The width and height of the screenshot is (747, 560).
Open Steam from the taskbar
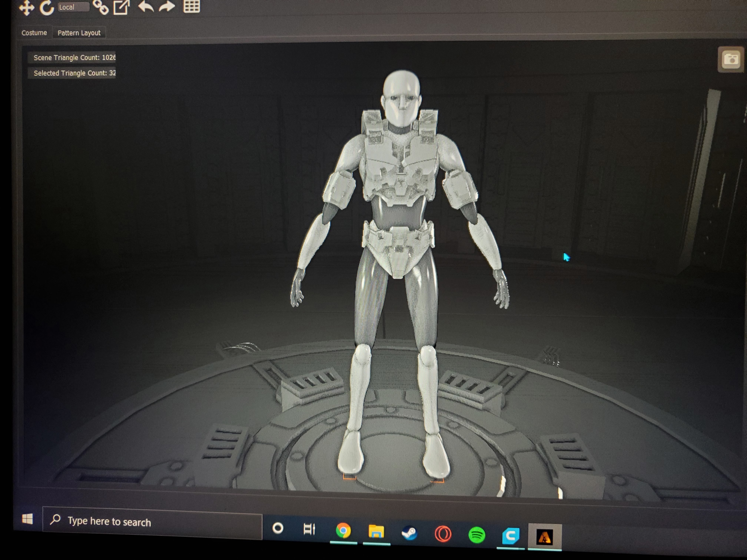(409, 533)
